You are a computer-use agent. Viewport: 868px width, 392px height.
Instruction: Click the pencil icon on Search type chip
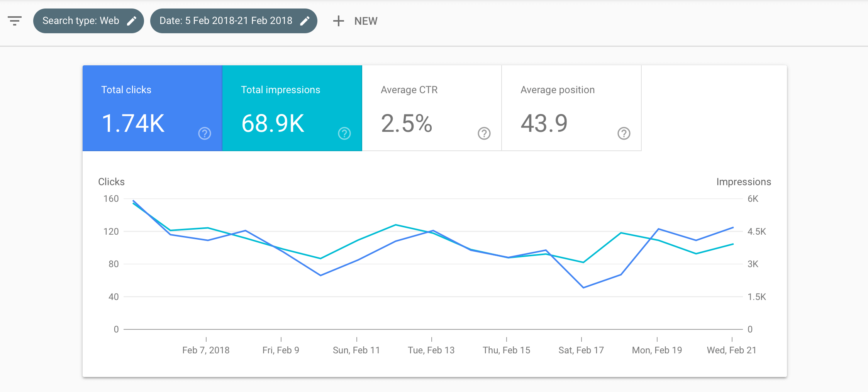132,21
